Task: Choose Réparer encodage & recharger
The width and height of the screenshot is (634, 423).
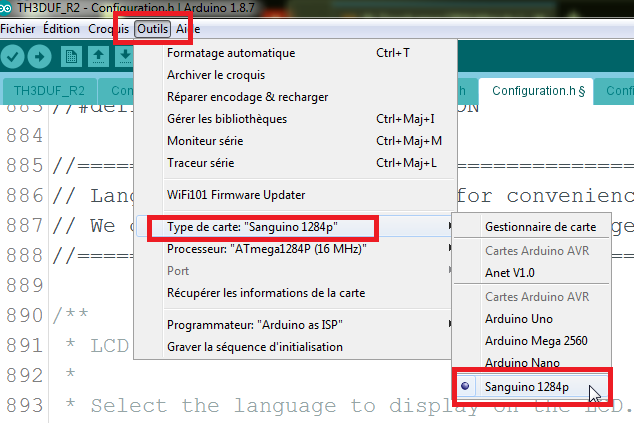Action: coord(295,97)
